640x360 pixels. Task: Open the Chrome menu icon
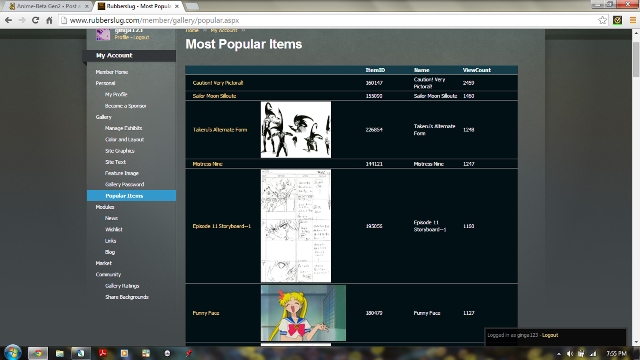pos(633,20)
